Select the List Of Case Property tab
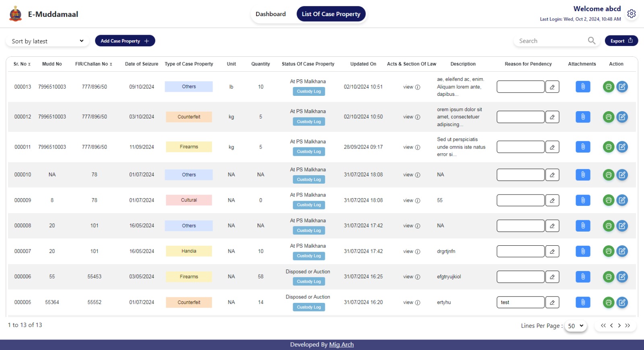The image size is (644, 350). (331, 14)
